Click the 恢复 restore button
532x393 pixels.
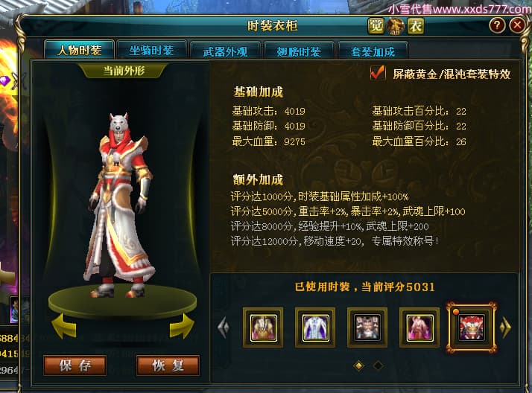168,365
